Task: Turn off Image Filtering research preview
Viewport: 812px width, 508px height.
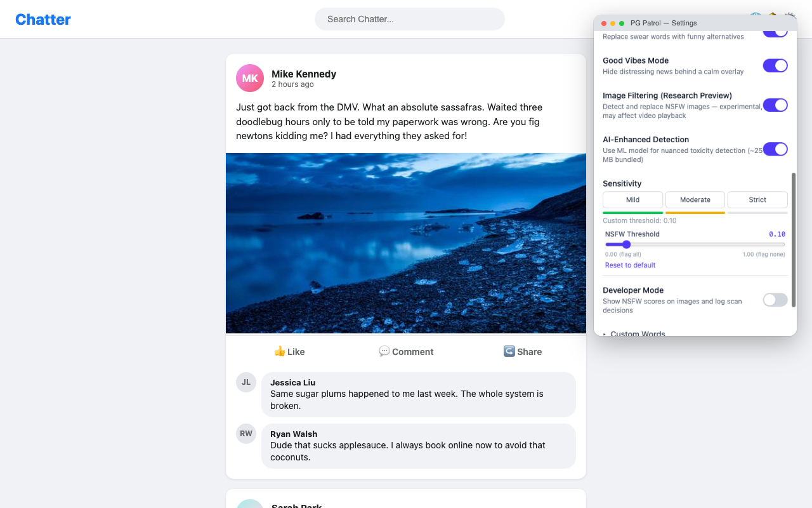Action: click(x=775, y=105)
